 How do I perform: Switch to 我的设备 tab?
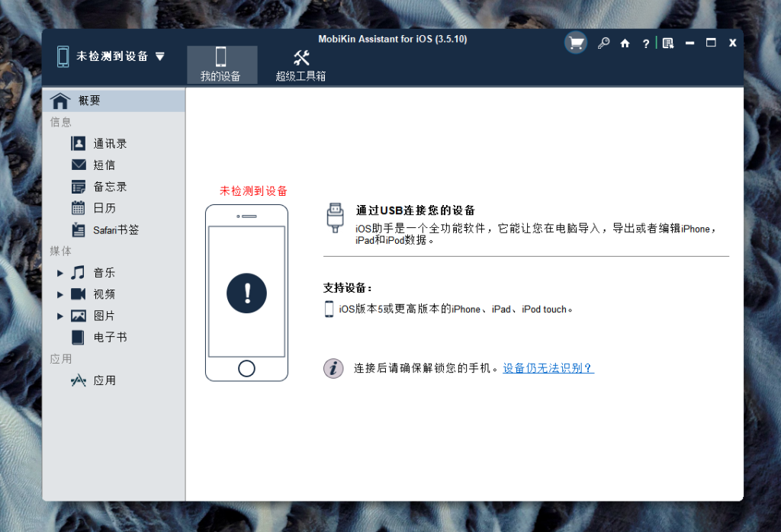point(220,65)
